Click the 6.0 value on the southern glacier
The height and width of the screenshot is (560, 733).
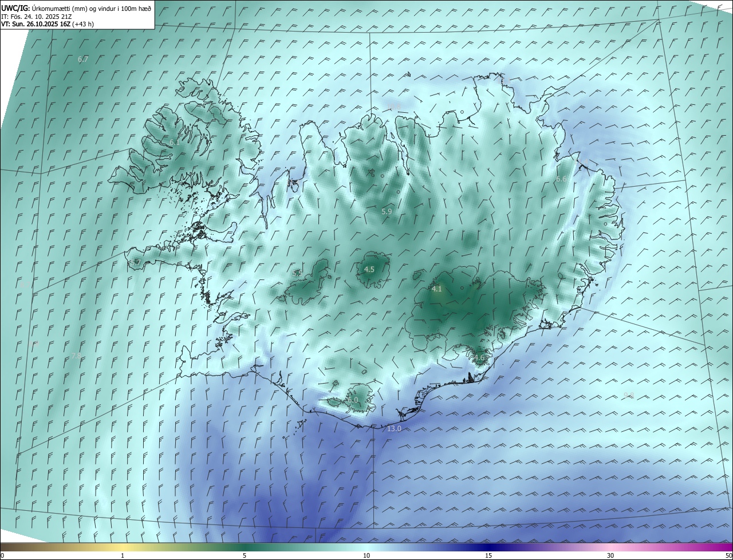point(353,400)
